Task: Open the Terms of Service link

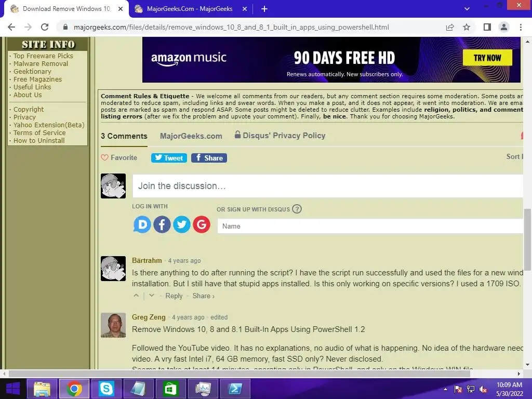Action: click(39, 133)
